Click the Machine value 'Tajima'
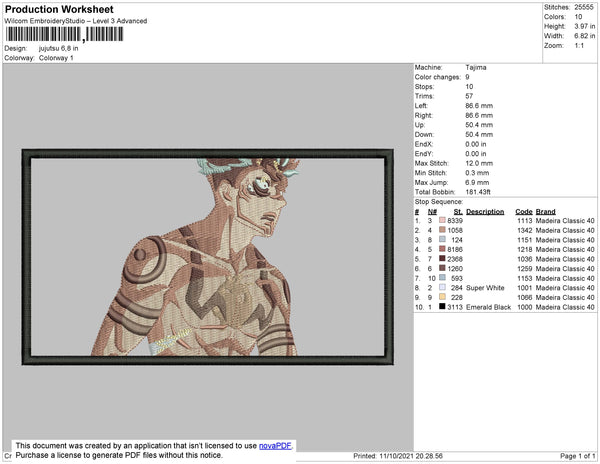 point(476,67)
